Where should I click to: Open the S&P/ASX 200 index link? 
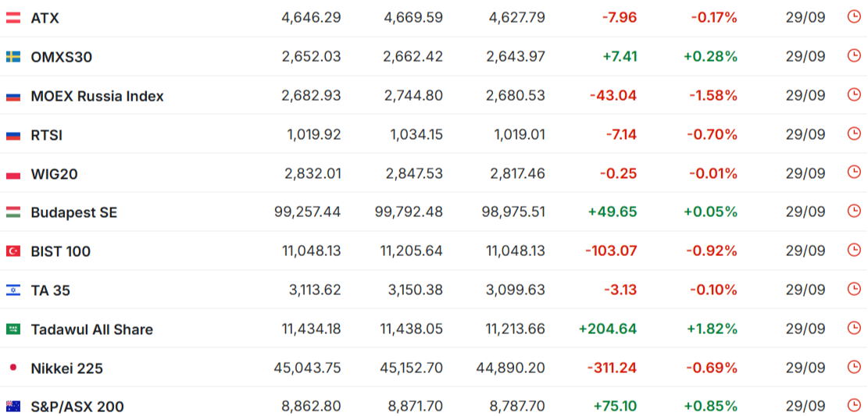[77, 407]
